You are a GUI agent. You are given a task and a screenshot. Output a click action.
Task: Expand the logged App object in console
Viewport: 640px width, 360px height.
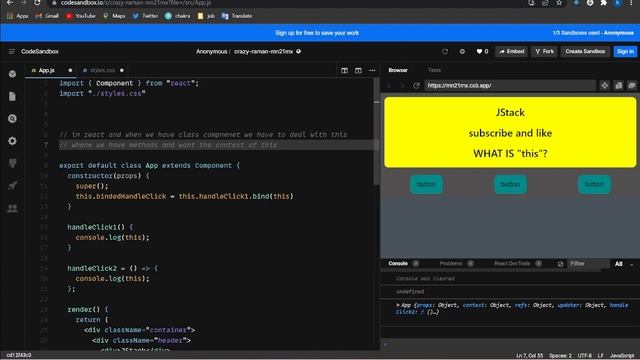398,305
